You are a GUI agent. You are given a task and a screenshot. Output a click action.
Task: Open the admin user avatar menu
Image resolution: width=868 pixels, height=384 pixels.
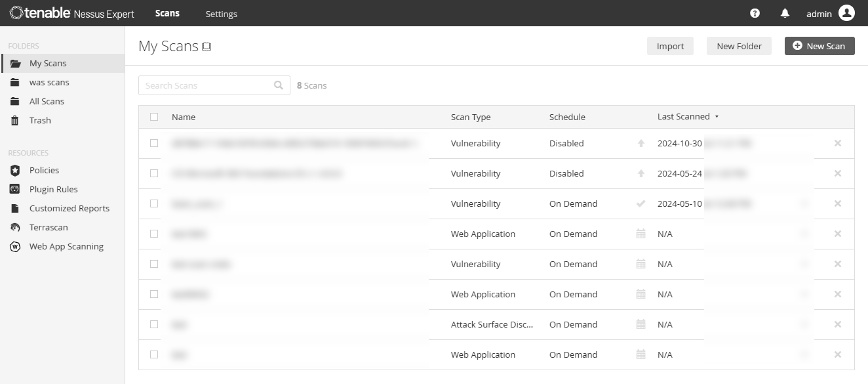(846, 13)
